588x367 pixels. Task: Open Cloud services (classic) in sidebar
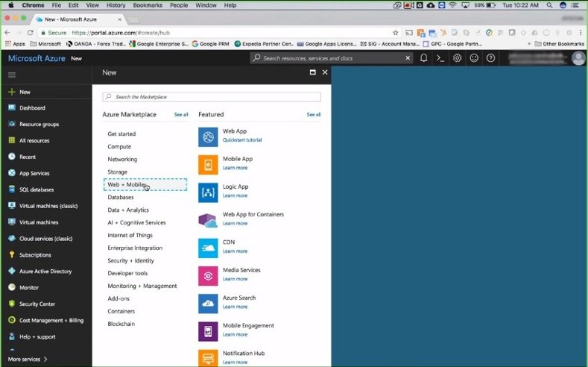tap(46, 238)
